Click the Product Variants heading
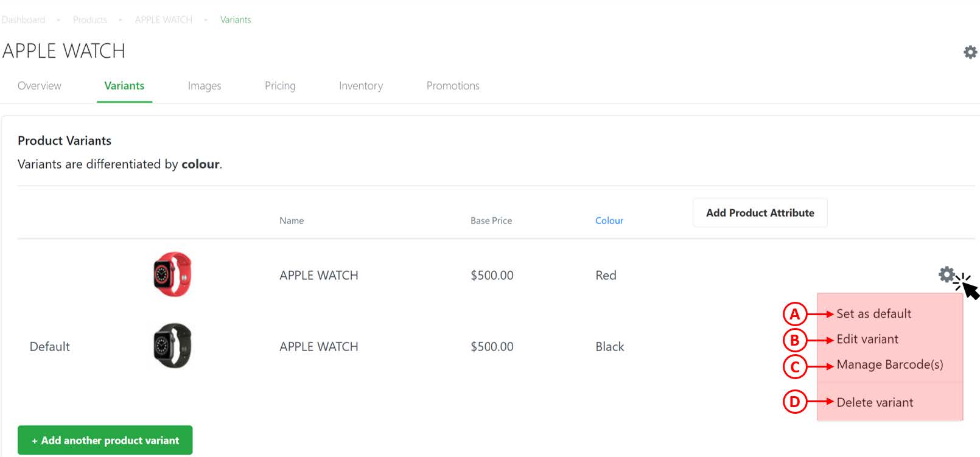This screenshot has width=980, height=457. coord(65,141)
